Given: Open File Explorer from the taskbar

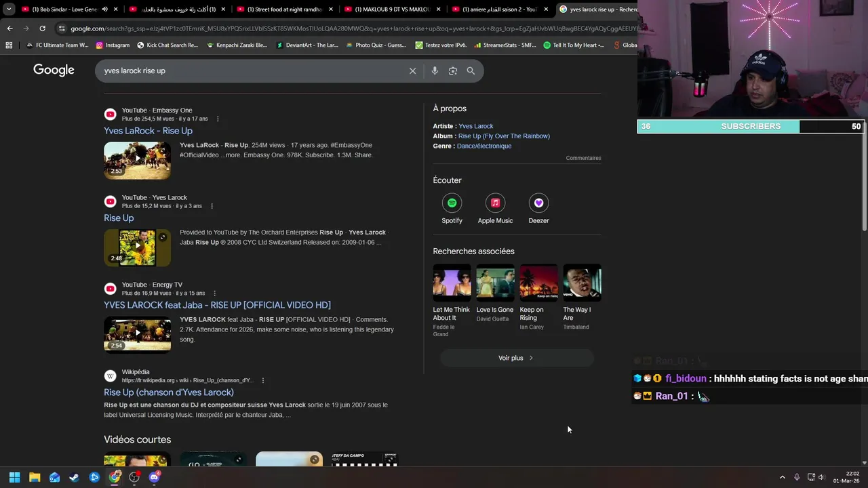Looking at the screenshot, I should tap(35, 477).
